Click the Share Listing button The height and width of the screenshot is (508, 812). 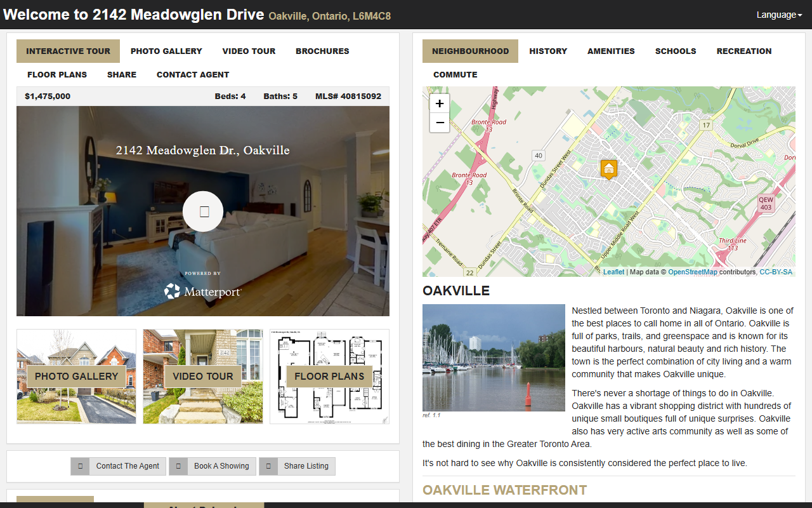point(297,466)
